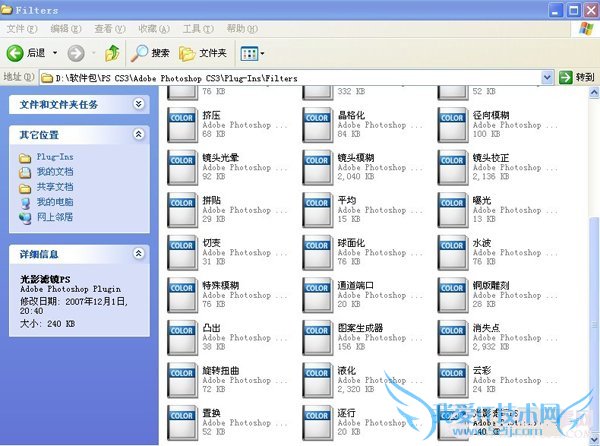Image resolution: width=600 pixels, height=446 pixels.
Task: Click the file list scroll up arrow
Action: (x=594, y=92)
